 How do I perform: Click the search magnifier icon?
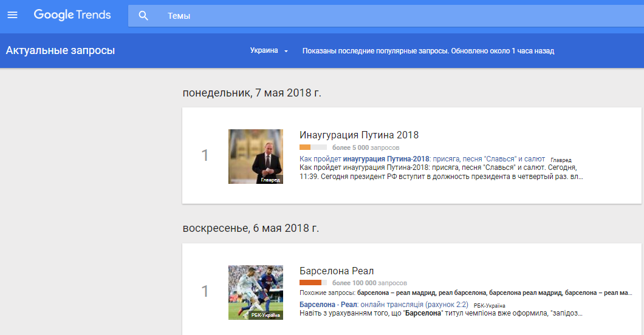click(143, 16)
